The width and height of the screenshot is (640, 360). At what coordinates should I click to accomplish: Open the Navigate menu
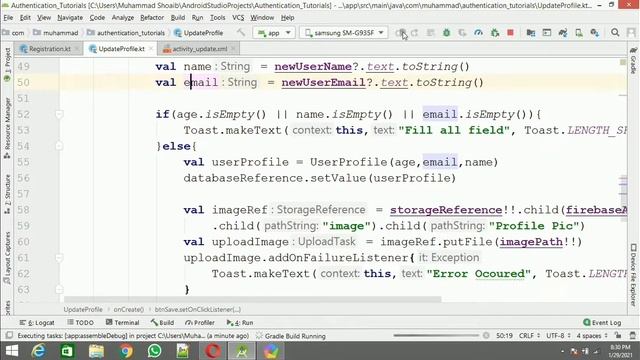click(x=70, y=18)
